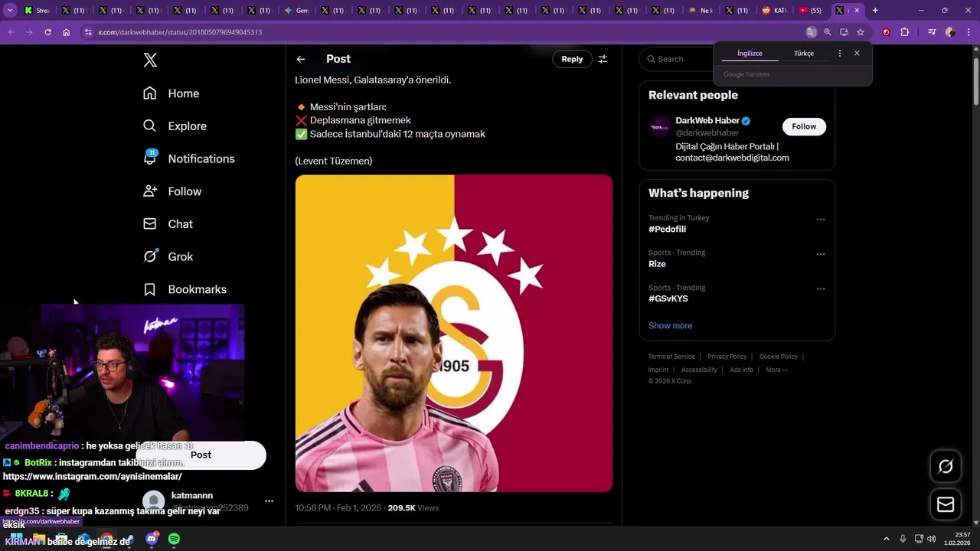Screen dimensions: 980x551
Task: Click zoom magnifier icon in address bar
Action: (828, 32)
